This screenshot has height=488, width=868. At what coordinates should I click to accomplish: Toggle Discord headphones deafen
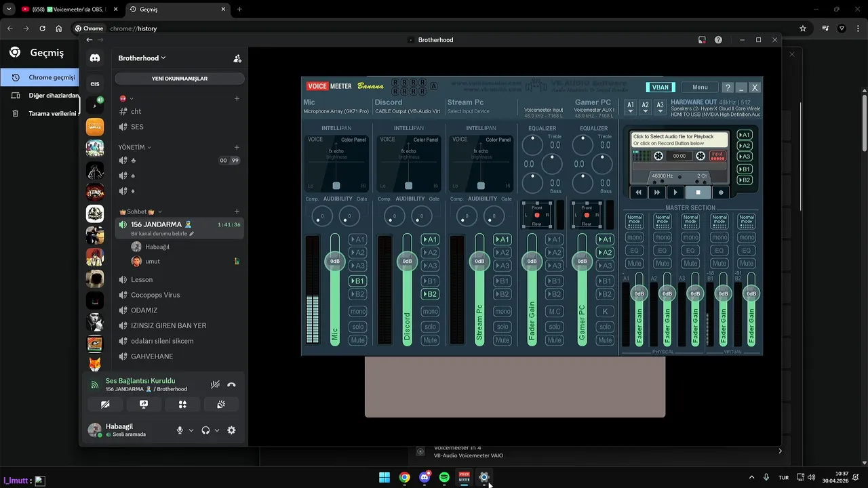(x=205, y=430)
